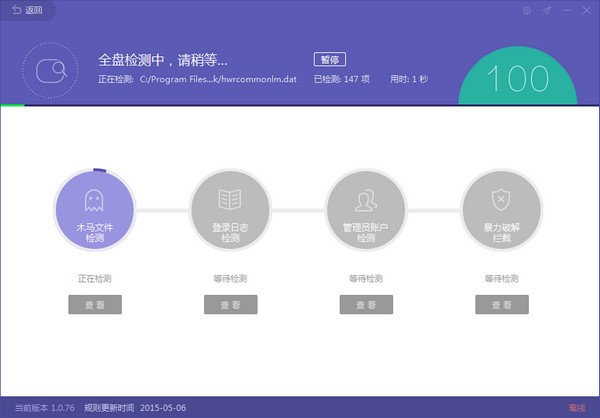
Task: Select the 木马文件检测 ghost circle
Action: 95,210
